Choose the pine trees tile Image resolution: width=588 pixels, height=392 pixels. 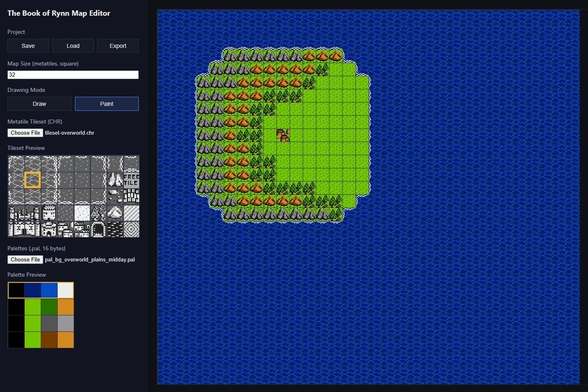click(x=99, y=213)
